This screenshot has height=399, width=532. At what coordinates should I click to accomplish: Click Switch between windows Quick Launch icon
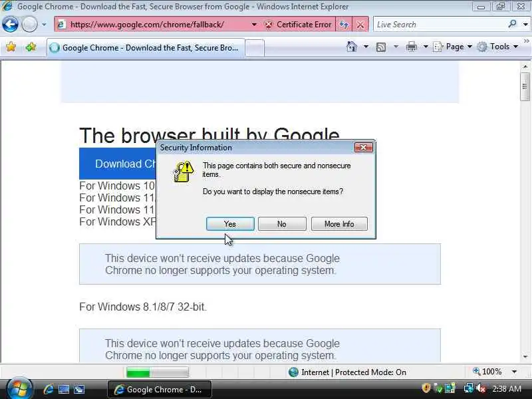(79, 389)
